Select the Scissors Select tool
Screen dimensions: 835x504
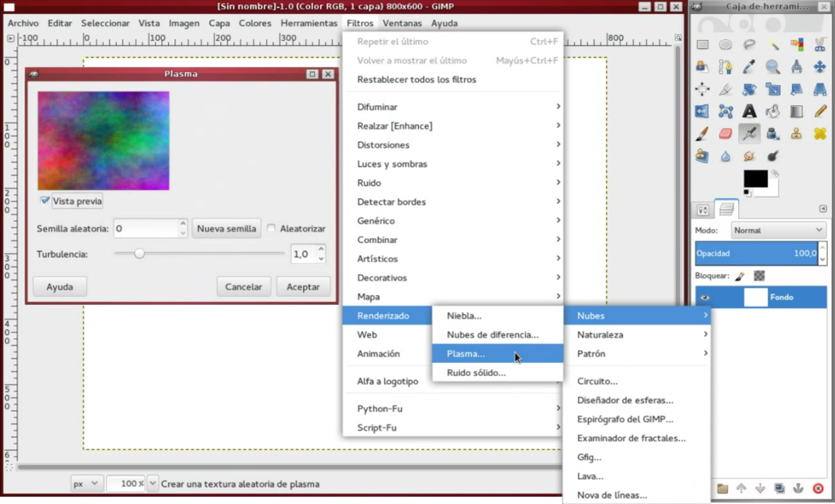(820, 45)
